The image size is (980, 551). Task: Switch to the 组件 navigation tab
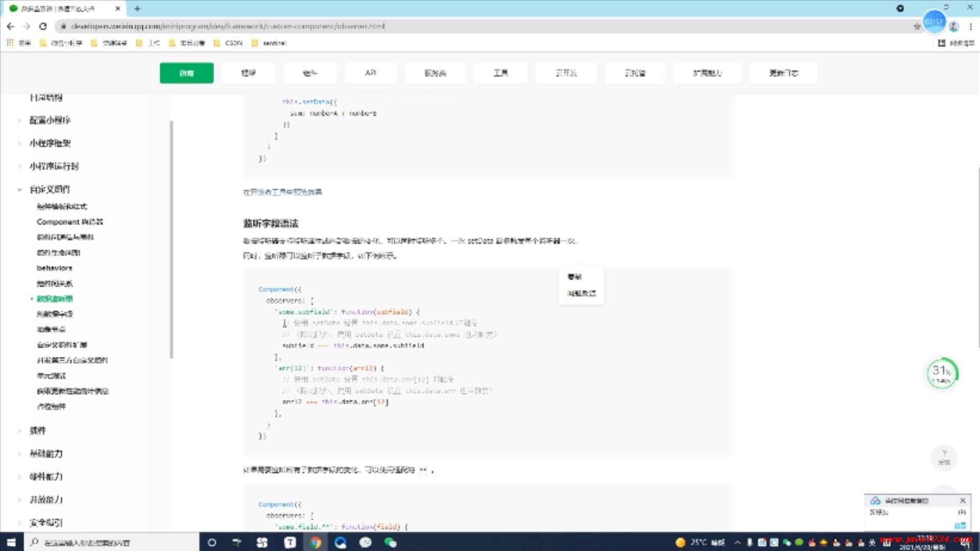pos(310,73)
